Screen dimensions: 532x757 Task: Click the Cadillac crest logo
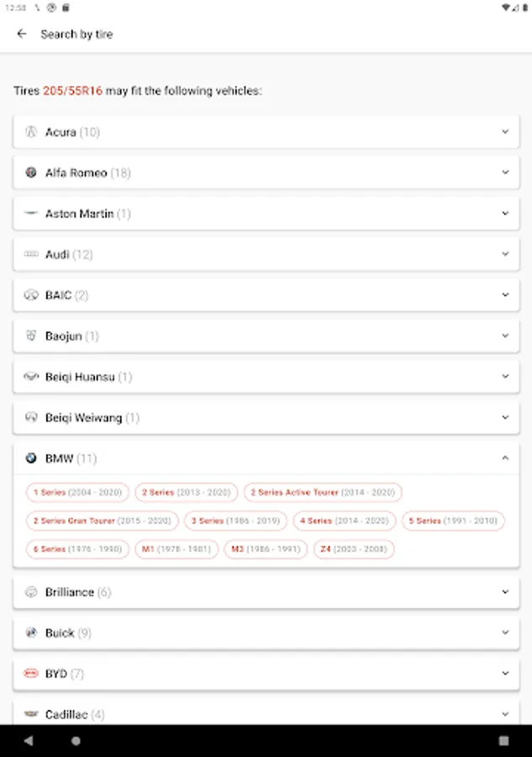31,714
